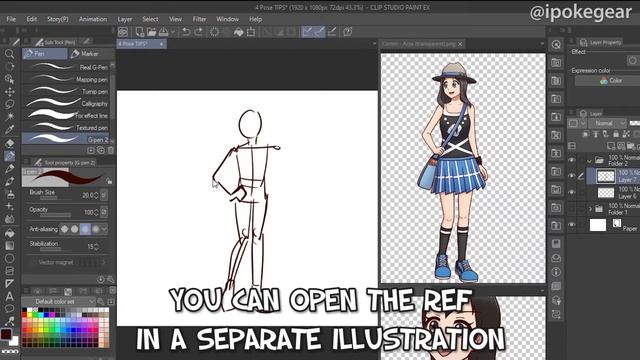Click the Layer 7 thumbnail
The height and width of the screenshot is (360, 640).
click(606, 176)
